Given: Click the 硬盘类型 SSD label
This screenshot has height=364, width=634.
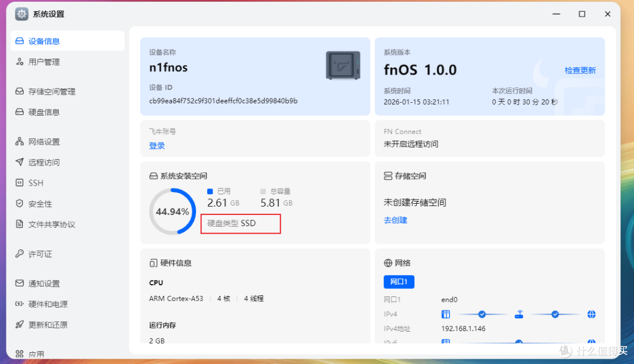Looking at the screenshot, I should [231, 223].
